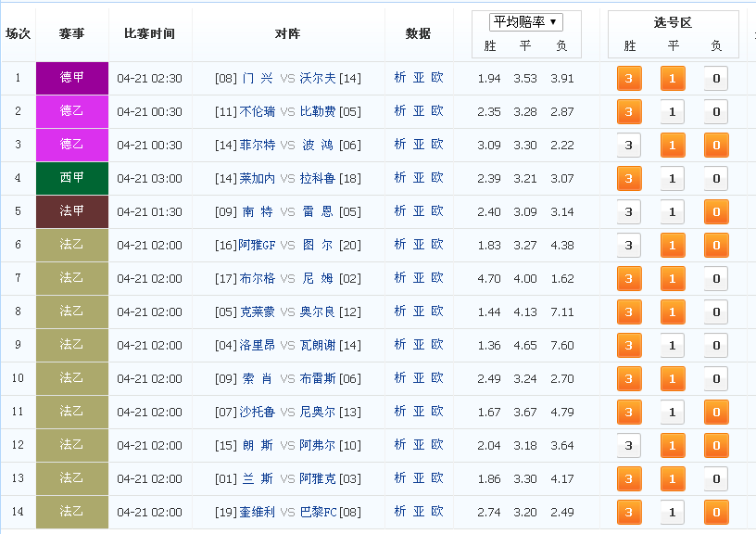
Task: Open the 平均赔率 dropdown
Action: click(x=526, y=22)
